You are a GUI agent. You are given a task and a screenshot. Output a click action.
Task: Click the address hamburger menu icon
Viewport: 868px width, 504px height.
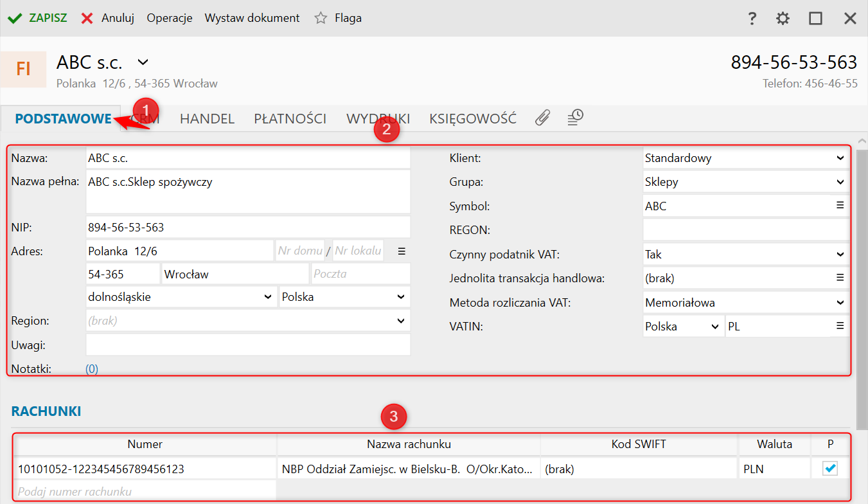click(x=402, y=251)
